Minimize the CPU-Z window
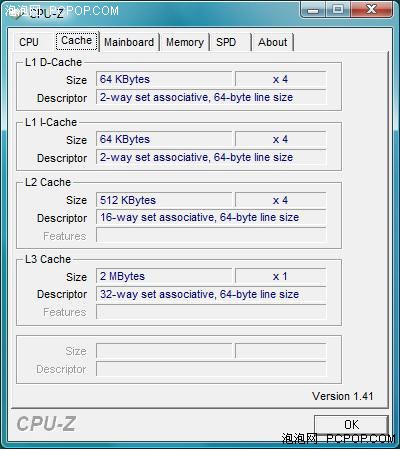The image size is (400, 449). click(313, 10)
